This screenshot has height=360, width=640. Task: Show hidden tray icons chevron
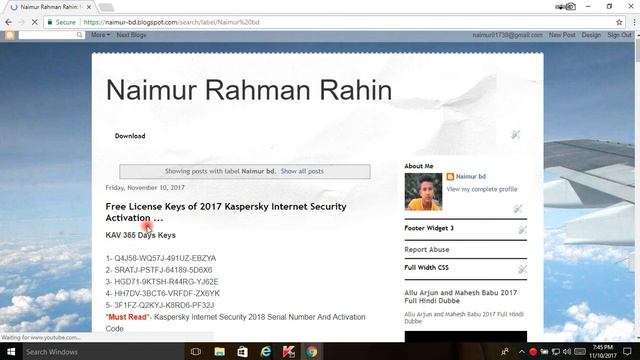pos(521,351)
